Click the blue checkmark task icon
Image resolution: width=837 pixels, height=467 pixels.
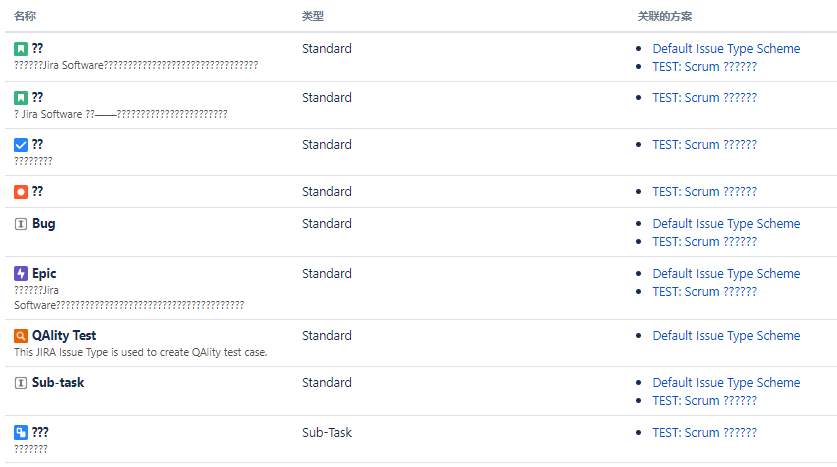pos(21,145)
